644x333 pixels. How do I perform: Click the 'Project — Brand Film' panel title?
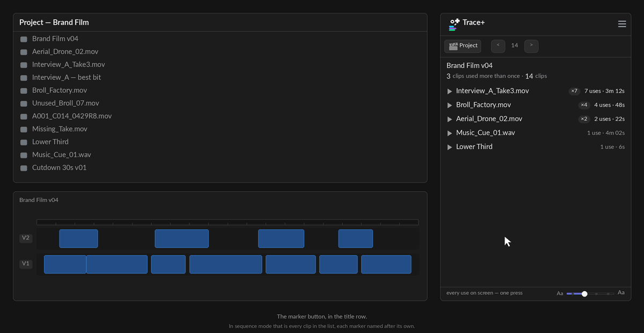coord(54,23)
